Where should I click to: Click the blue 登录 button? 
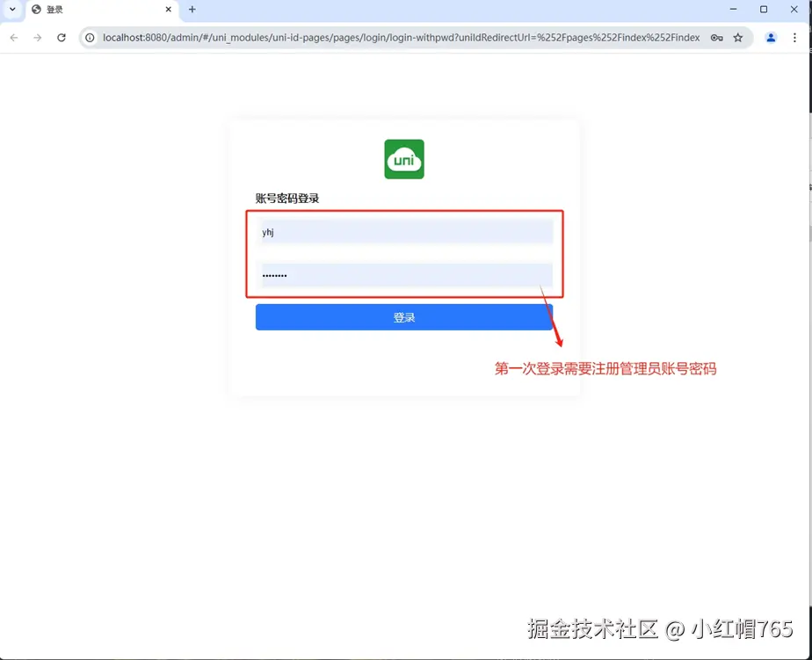pos(404,317)
